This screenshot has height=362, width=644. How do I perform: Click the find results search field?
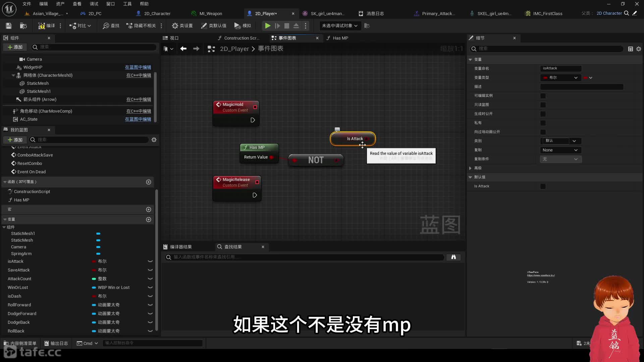[x=305, y=257]
